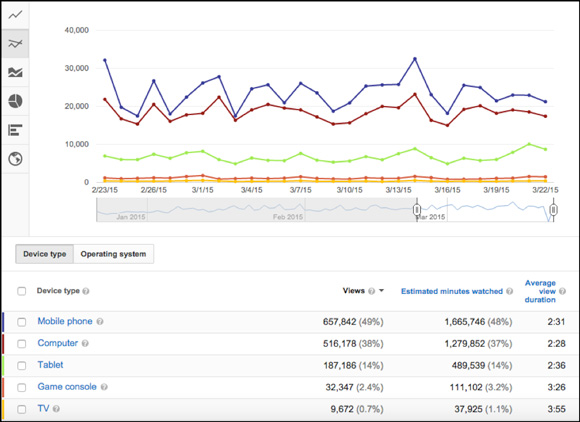The image size is (580, 422).
Task: Check the Tablet row checkbox
Action: [22, 365]
